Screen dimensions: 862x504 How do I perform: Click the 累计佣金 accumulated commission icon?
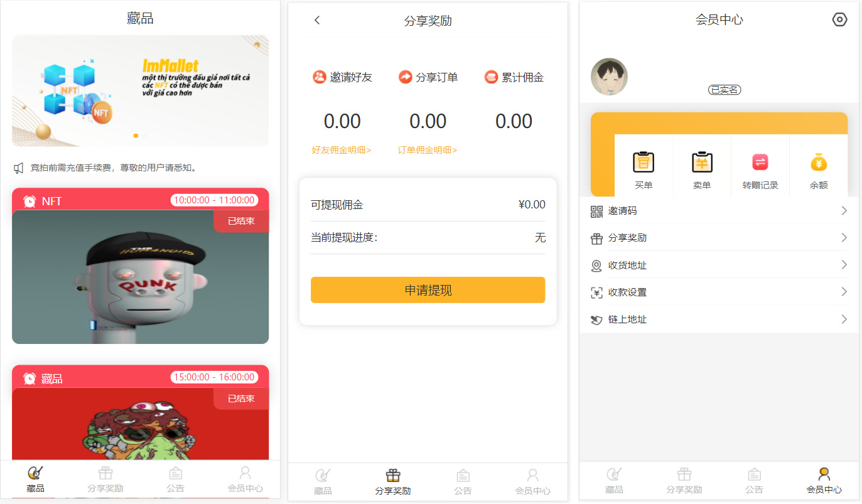coord(491,77)
